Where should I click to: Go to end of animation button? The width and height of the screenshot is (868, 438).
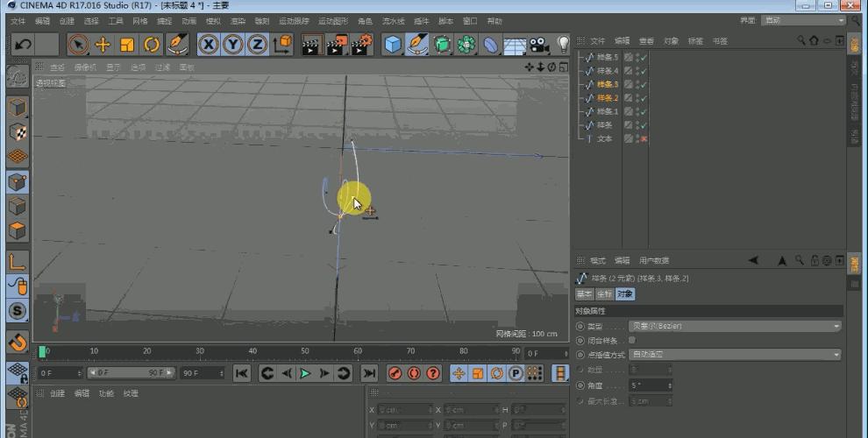pos(369,373)
